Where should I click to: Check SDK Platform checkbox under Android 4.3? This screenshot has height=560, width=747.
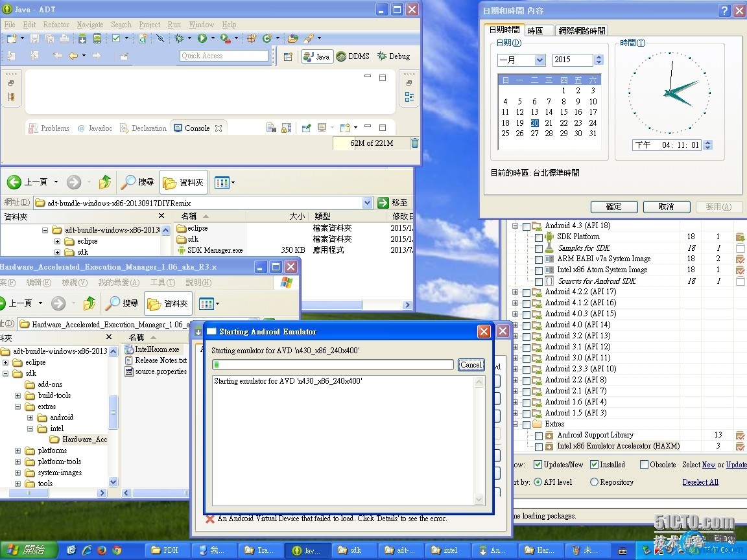(x=538, y=237)
